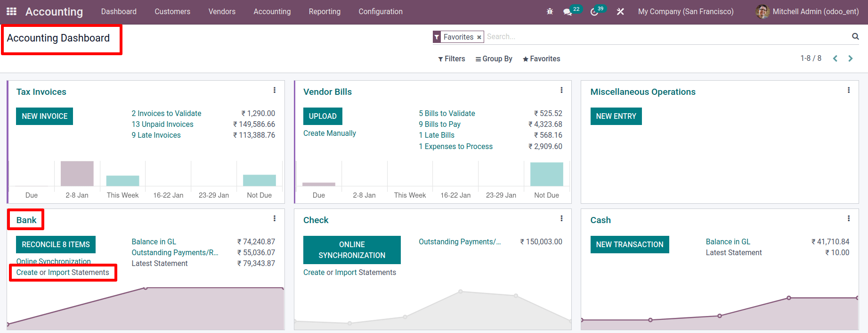Viewport: 868px width, 333px height.
Task: Open the Configuration menu
Action: pyautogui.click(x=381, y=11)
